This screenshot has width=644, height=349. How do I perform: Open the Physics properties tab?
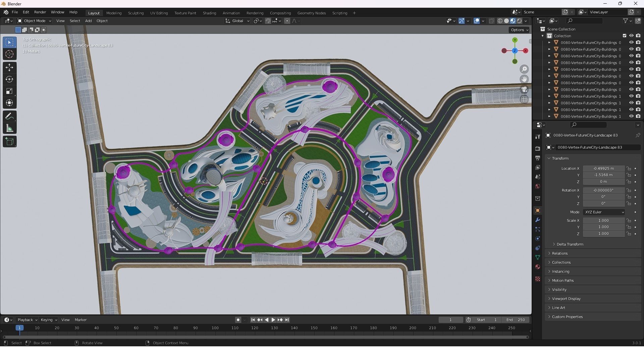(538, 239)
